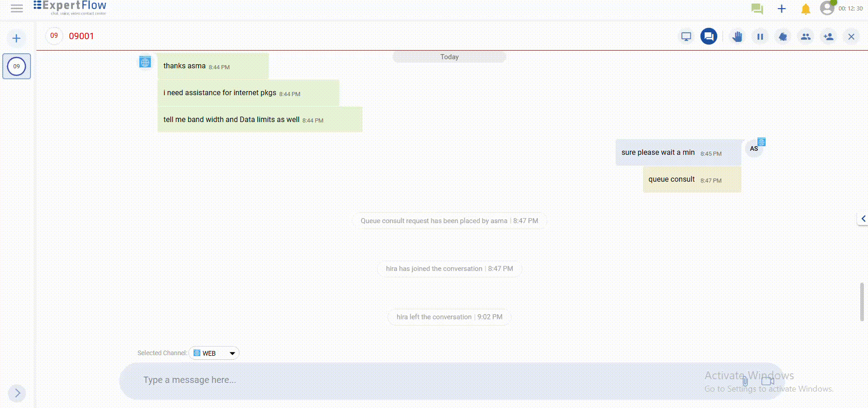Select the 09 conversation tab in sidebar

16,66
